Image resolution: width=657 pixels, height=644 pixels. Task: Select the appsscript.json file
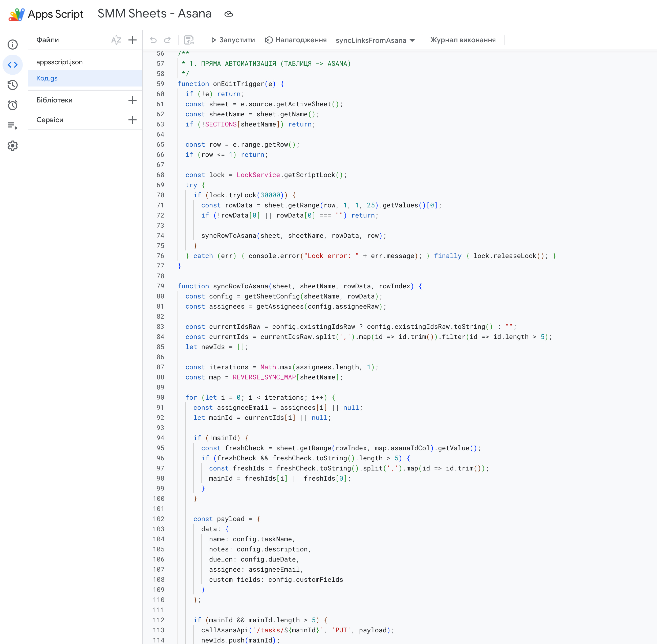tap(59, 62)
